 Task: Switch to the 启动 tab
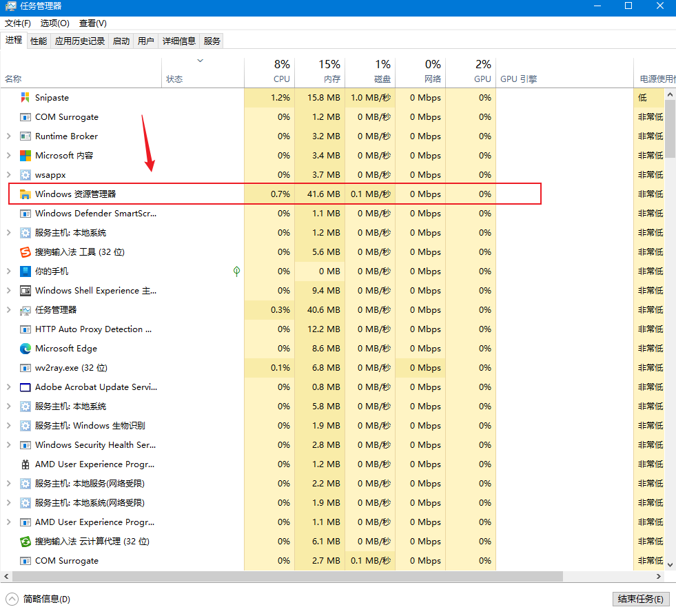(121, 41)
